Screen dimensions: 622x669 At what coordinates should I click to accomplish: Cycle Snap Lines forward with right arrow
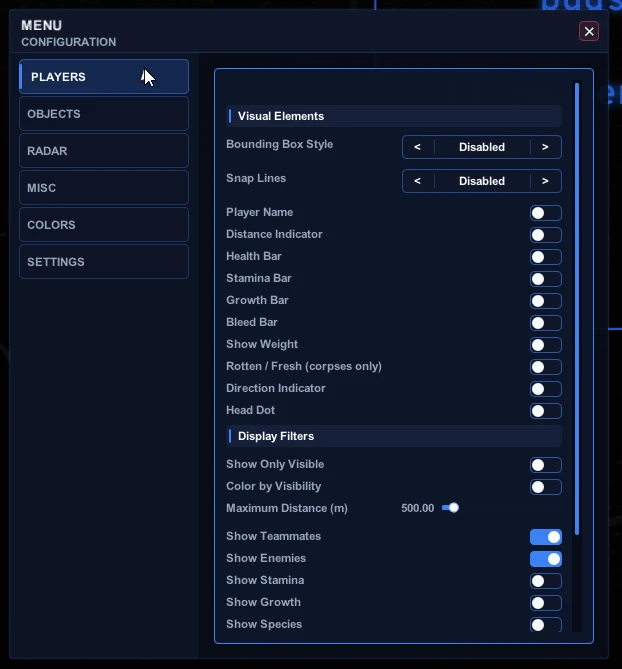[x=545, y=181]
